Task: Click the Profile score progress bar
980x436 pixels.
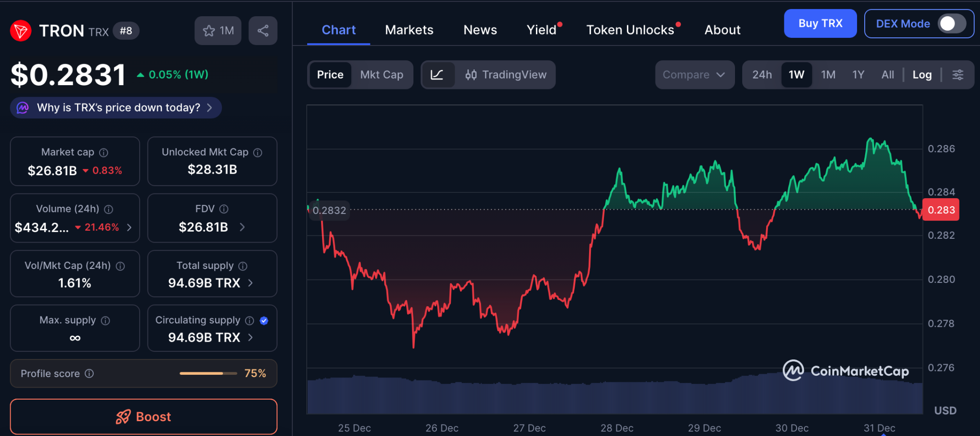Action: [x=208, y=373]
